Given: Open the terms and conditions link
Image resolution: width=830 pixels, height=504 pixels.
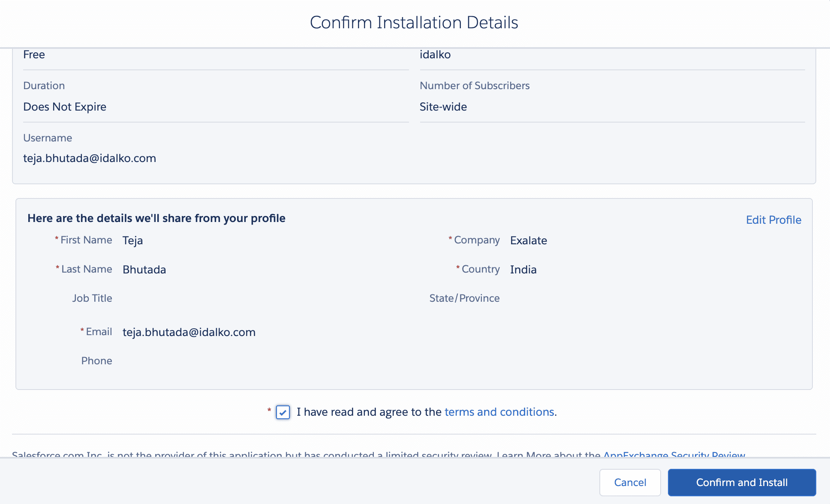Looking at the screenshot, I should (499, 412).
